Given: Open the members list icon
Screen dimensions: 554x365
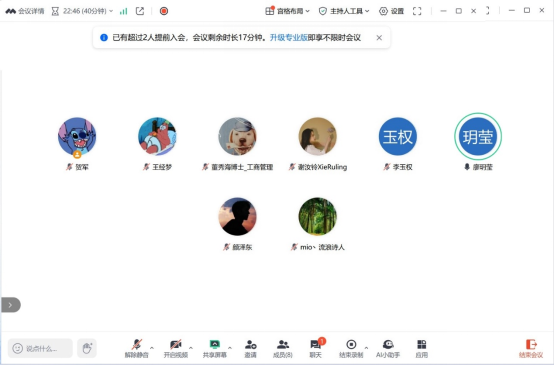Looking at the screenshot, I should coord(283,348).
